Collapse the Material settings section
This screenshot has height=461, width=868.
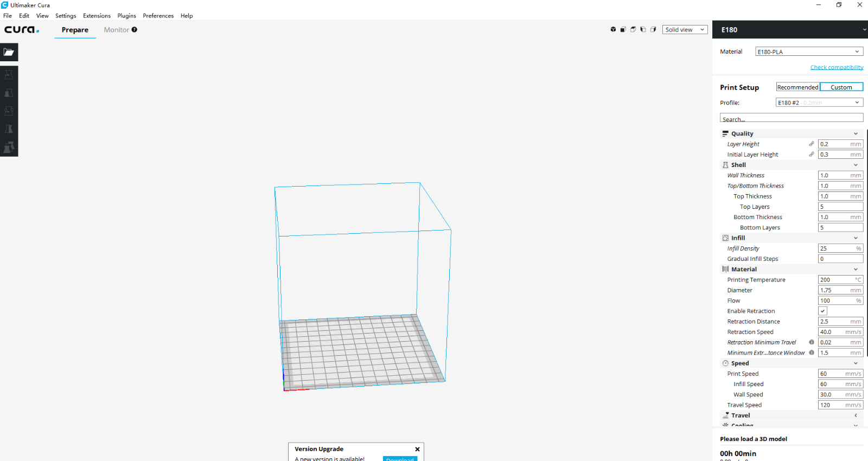(856, 269)
